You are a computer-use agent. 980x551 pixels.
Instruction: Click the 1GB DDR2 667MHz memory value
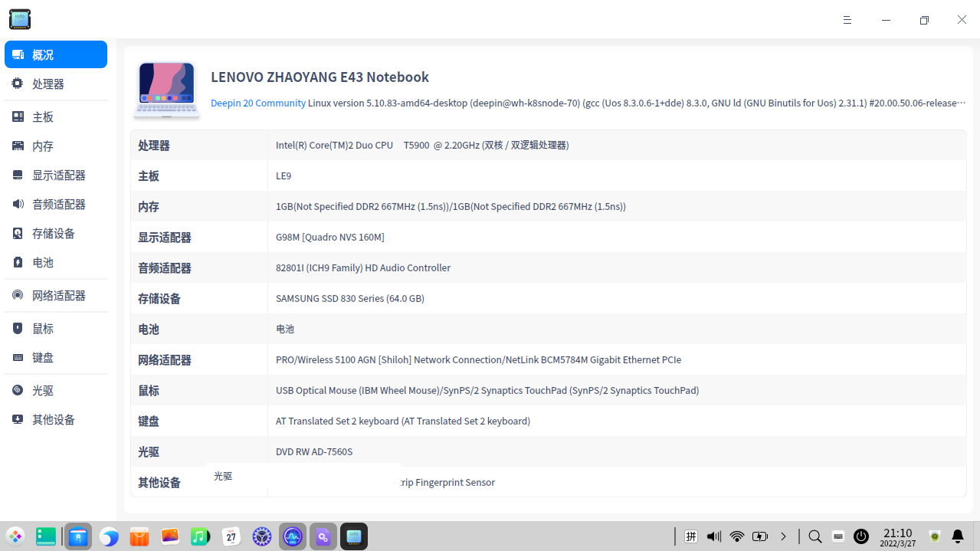pyautogui.click(x=451, y=206)
